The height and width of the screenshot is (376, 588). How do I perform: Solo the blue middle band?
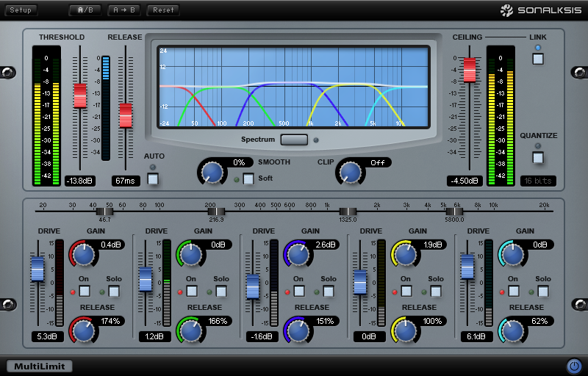pyautogui.click(x=329, y=292)
